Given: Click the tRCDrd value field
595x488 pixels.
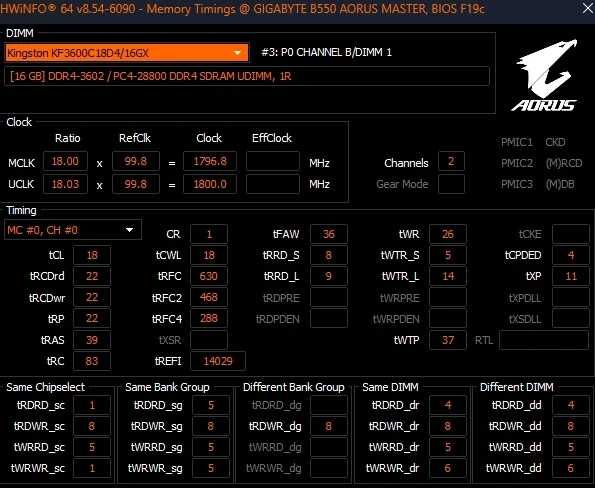Looking at the screenshot, I should (92, 276).
